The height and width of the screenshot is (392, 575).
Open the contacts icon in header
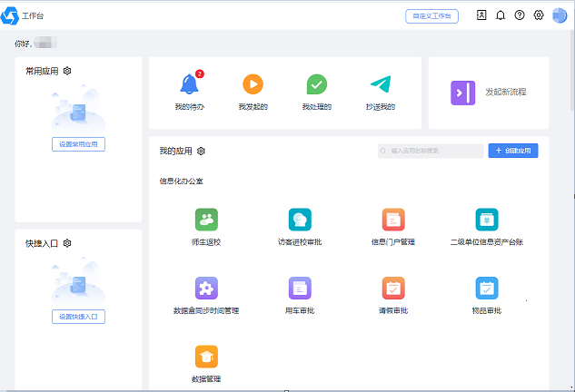click(481, 15)
